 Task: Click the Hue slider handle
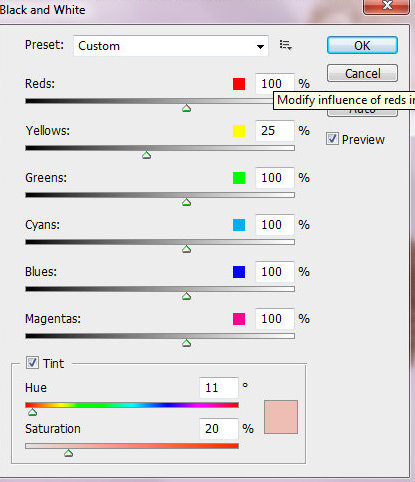click(x=32, y=412)
